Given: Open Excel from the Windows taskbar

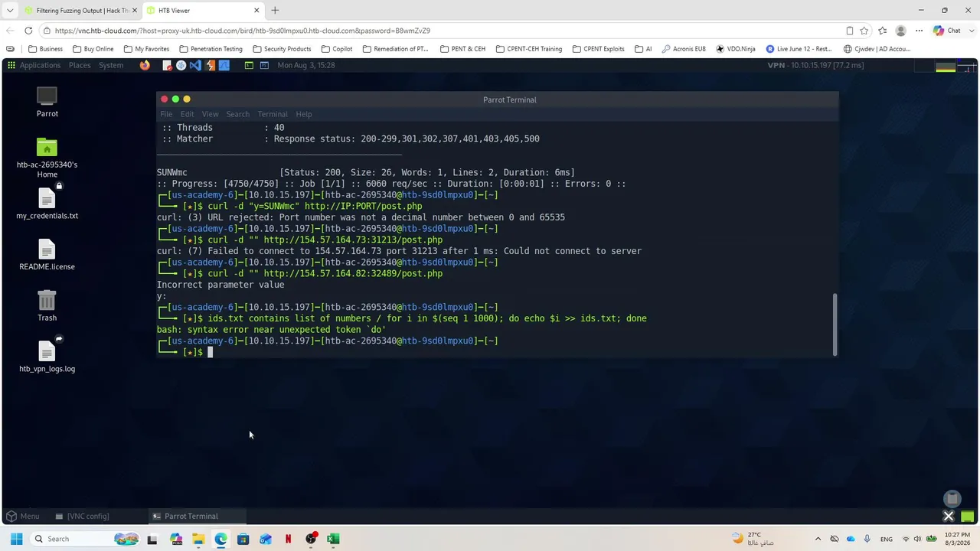Looking at the screenshot, I should [333, 539].
